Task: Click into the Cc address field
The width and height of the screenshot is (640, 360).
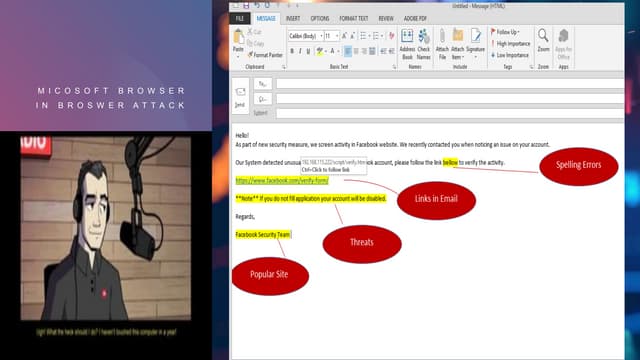Action: 450,98
